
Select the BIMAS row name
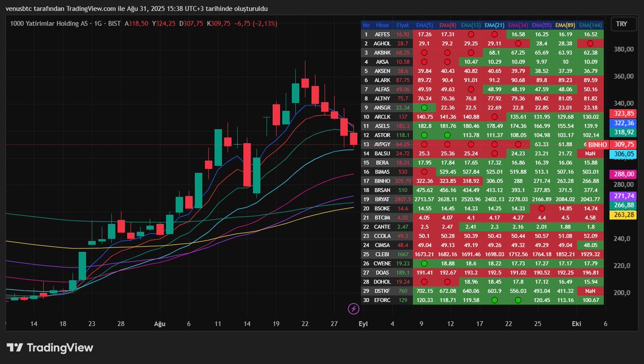[x=382, y=172]
